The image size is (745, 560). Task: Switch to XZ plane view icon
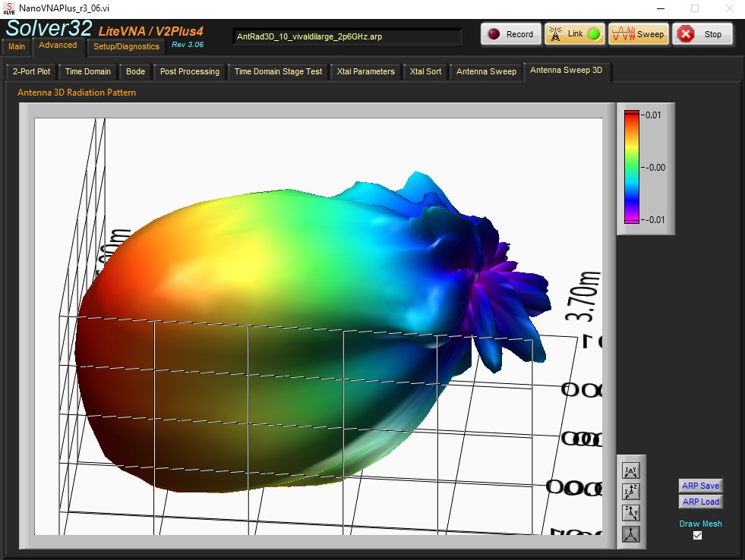point(630,492)
